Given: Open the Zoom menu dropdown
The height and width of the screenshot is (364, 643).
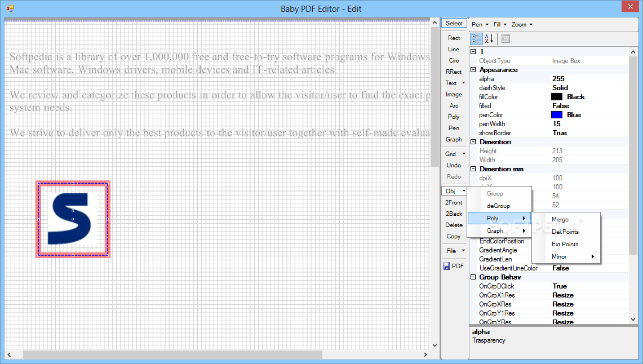Looking at the screenshot, I should tap(522, 24).
